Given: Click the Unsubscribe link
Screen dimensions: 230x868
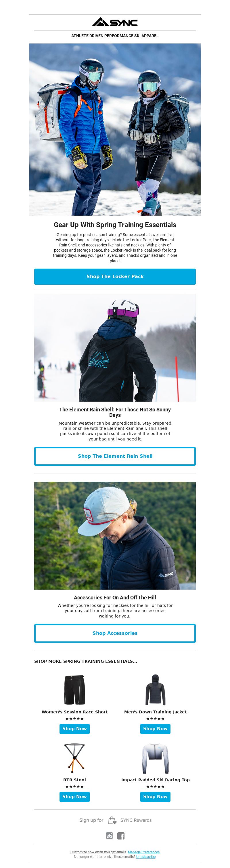Looking at the screenshot, I should (146, 856).
